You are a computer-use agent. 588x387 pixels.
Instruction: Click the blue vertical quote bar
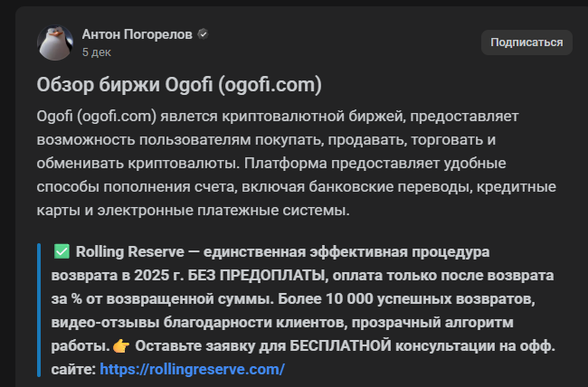(x=40, y=309)
